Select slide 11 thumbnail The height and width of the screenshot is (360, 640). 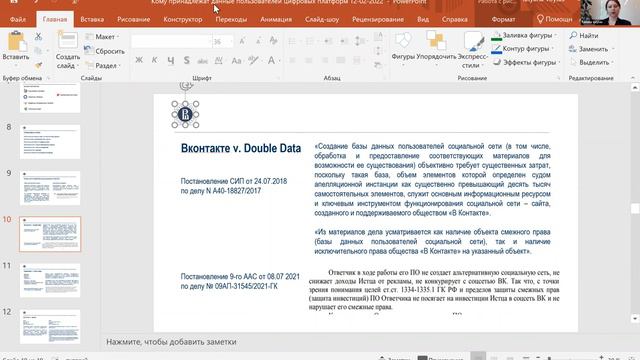(x=50, y=280)
